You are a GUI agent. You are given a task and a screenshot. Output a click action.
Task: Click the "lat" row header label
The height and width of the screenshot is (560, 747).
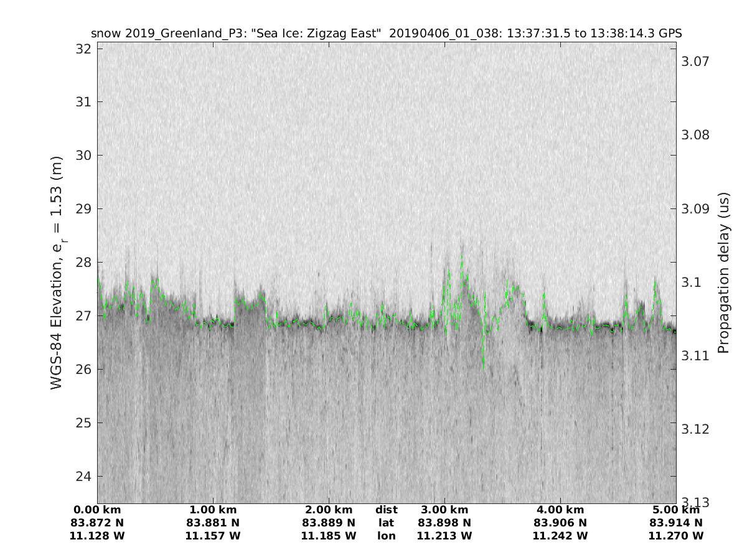386,523
